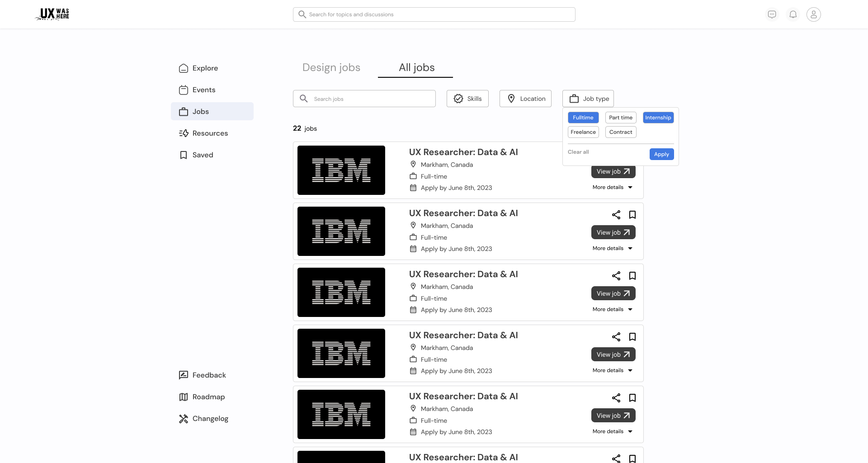Click the IBM logo thumbnail on first card
868x463 pixels.
click(341, 170)
